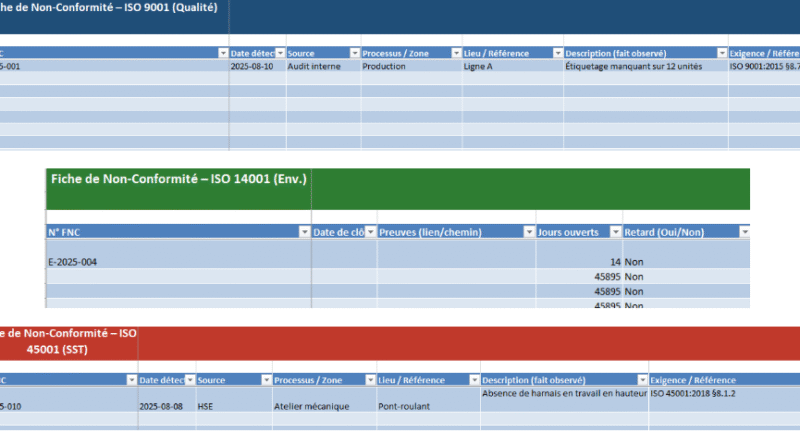Open the Date de clô filter dropdown
The height and width of the screenshot is (445, 800).
tap(369, 232)
